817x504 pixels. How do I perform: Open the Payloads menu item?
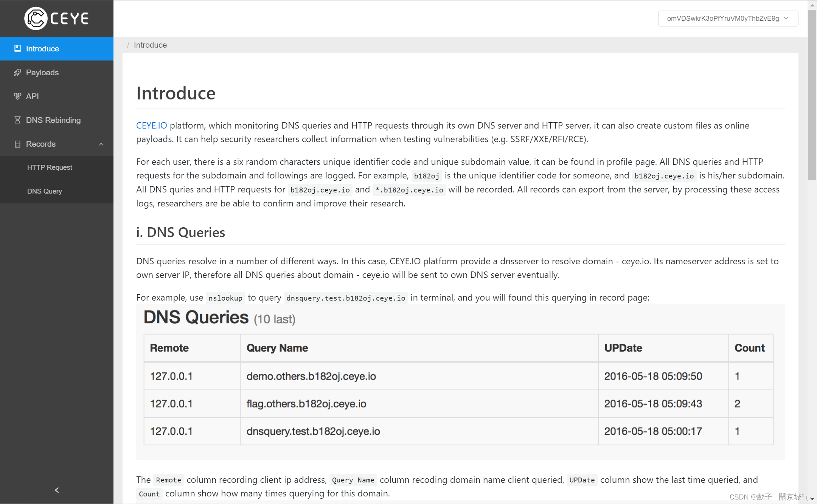(x=42, y=72)
